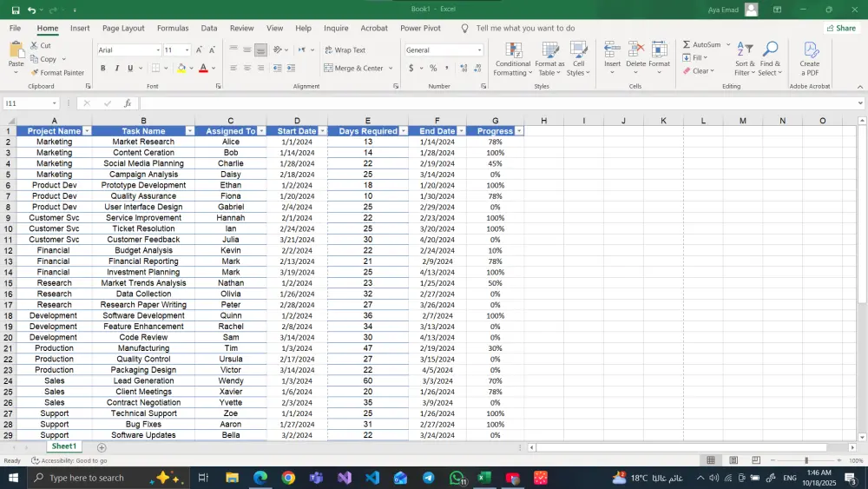This screenshot has height=489, width=868.
Task: Open Conditional Formatting
Action: pos(513,59)
